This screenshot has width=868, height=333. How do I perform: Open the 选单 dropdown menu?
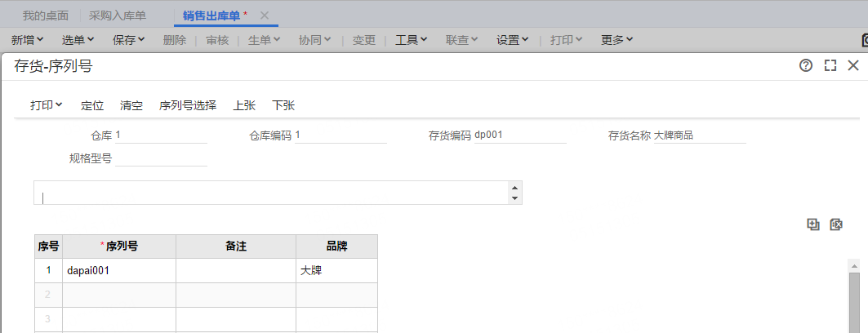click(78, 40)
